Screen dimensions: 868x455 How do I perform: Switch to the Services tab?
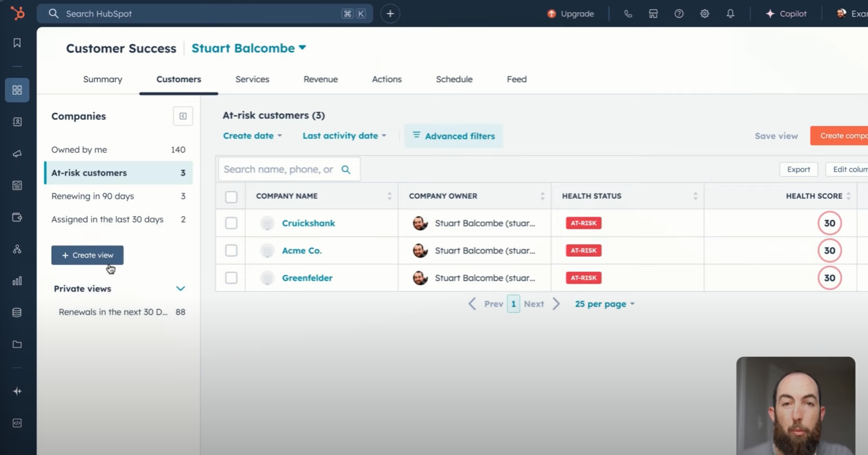coord(252,79)
